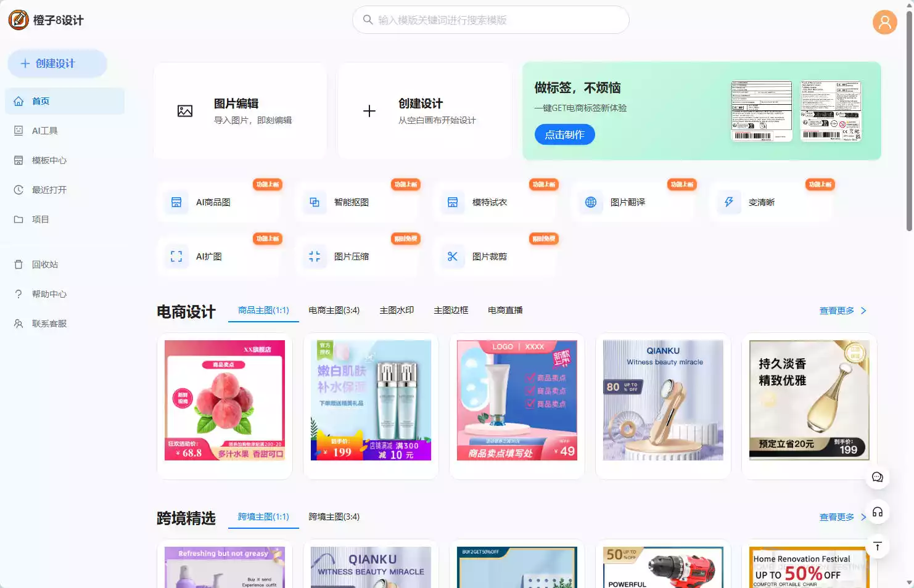The height and width of the screenshot is (588, 914).
Task: Open the user avatar profile icon
Action: (884, 22)
